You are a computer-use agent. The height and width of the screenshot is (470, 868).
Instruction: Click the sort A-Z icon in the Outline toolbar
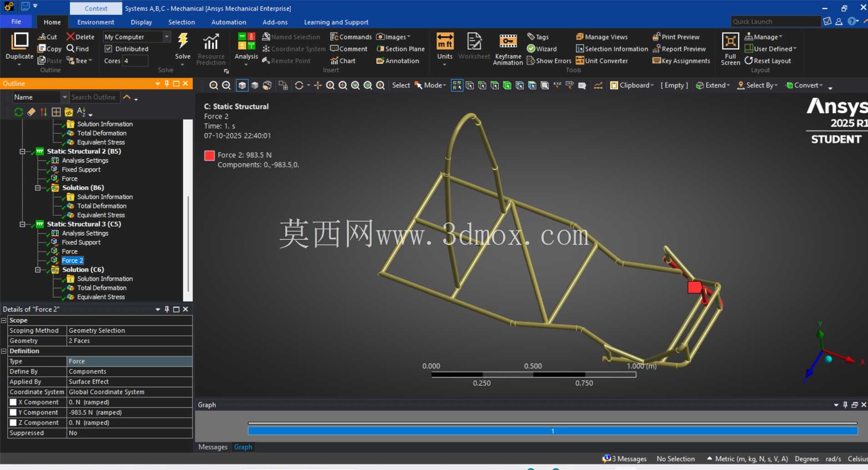coord(81,112)
